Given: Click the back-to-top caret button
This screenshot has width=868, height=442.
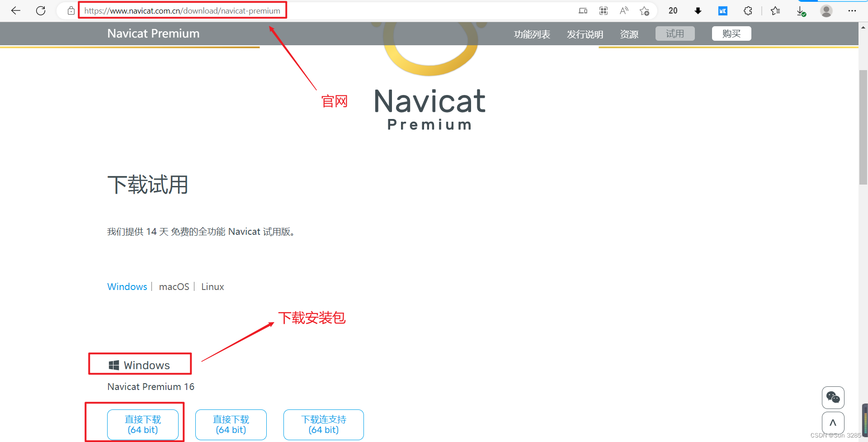Looking at the screenshot, I should click(x=833, y=423).
